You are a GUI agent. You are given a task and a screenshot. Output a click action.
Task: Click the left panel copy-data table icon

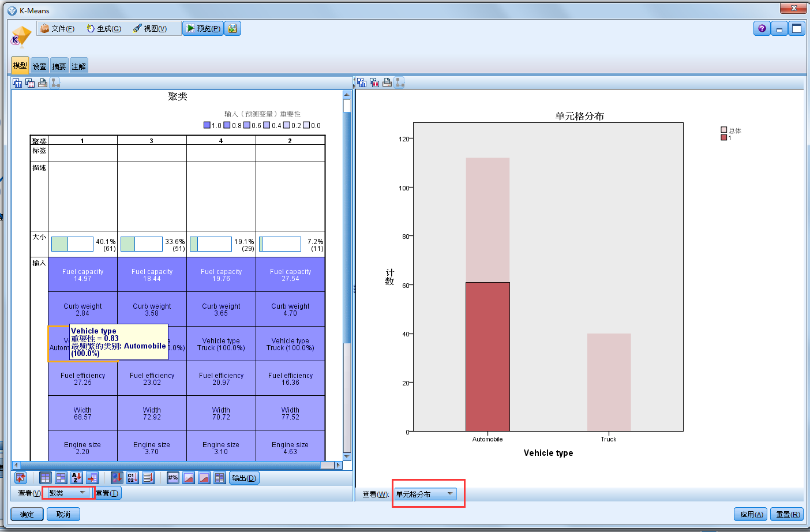tap(30, 83)
